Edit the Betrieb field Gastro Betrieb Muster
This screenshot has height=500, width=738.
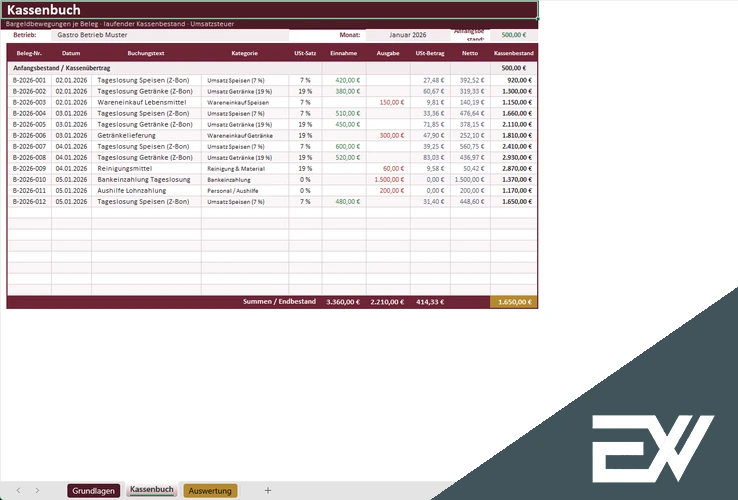click(170, 35)
